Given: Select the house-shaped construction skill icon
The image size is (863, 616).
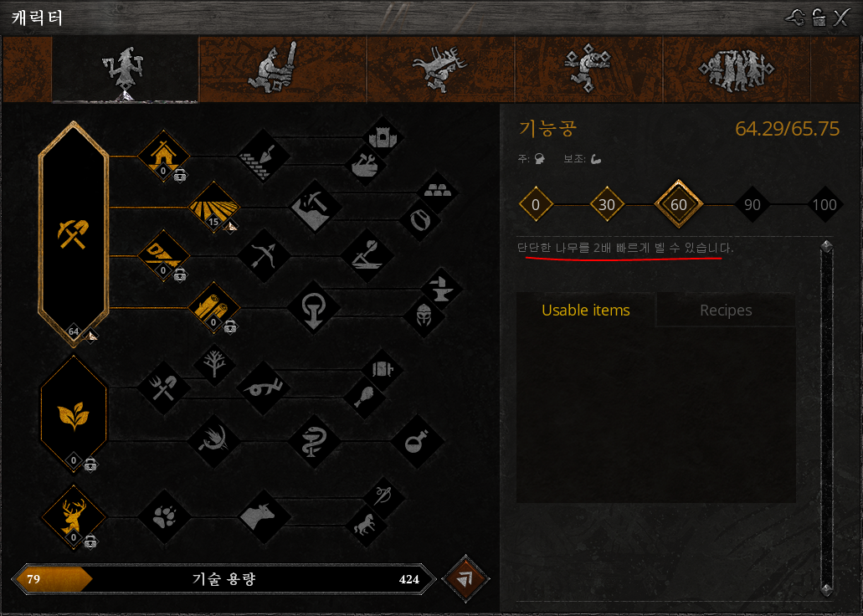Looking at the screenshot, I should pyautogui.click(x=163, y=156).
